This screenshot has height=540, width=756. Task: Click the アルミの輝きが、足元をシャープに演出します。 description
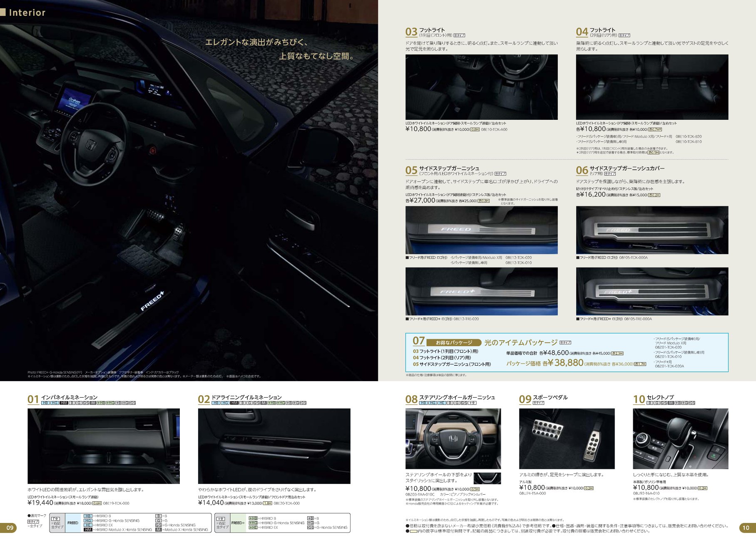(561, 475)
